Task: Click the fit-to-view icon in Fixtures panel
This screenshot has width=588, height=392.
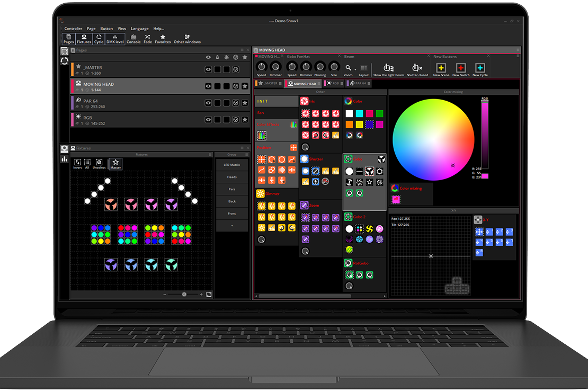Action: click(x=209, y=294)
